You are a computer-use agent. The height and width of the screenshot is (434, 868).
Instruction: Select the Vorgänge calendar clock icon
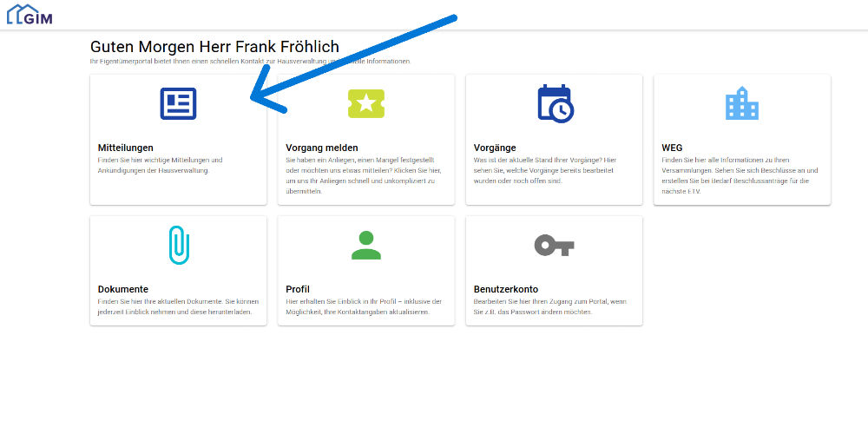coord(556,103)
